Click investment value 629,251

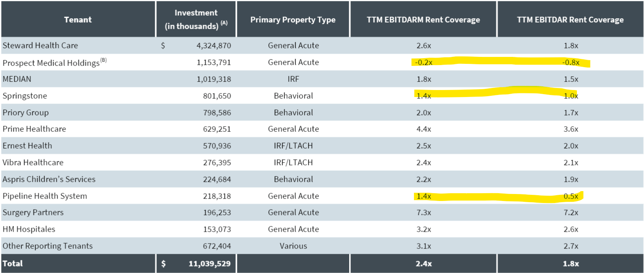tap(217, 129)
